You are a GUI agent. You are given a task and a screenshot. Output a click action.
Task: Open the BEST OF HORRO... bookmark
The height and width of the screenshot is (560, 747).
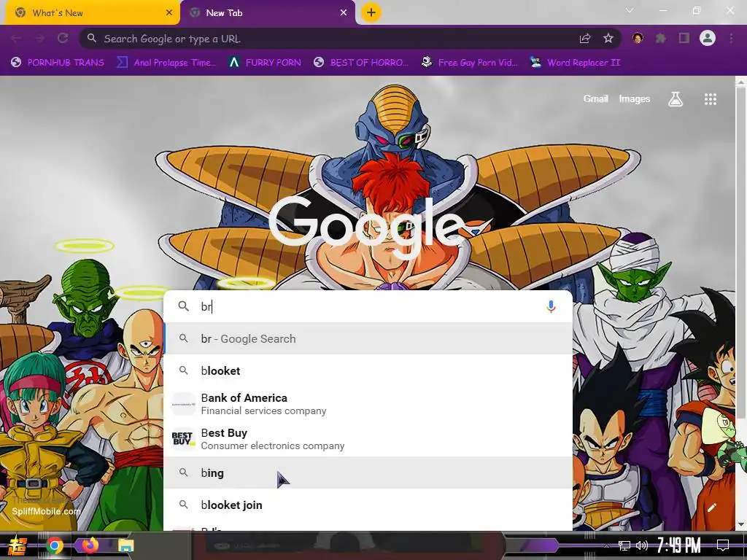click(x=362, y=63)
